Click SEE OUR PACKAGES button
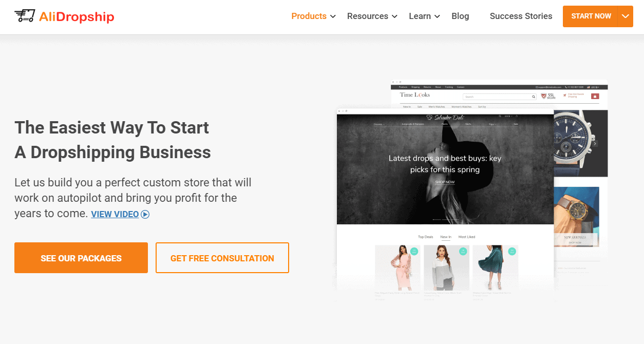 tap(81, 258)
